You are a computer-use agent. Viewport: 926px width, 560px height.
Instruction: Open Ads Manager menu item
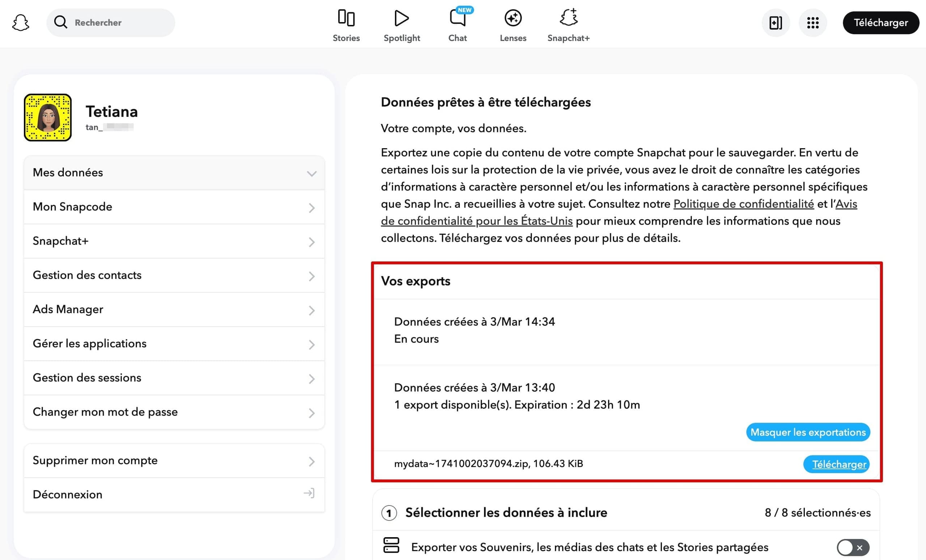174,309
